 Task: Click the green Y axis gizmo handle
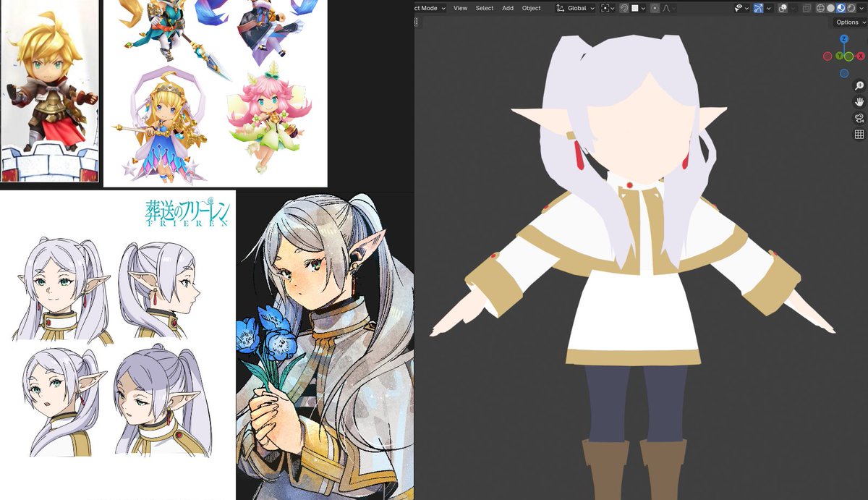tap(839, 56)
